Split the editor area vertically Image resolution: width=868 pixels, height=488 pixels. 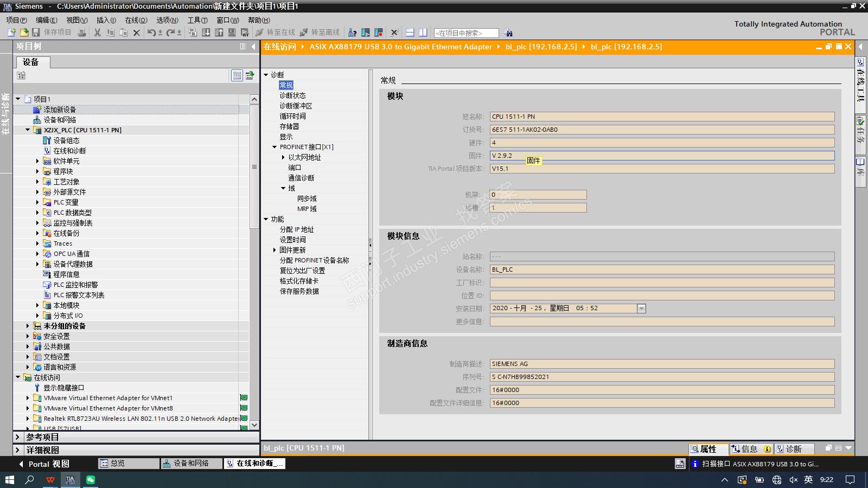pos(423,33)
